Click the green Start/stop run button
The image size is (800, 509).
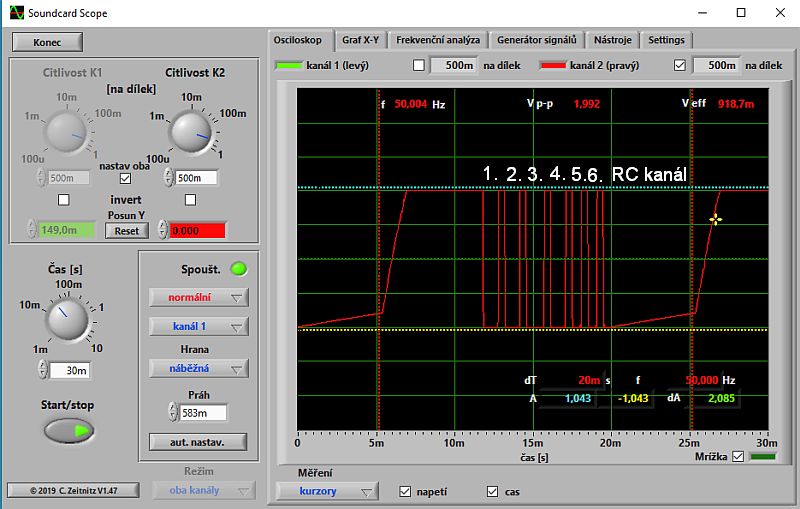(x=68, y=431)
